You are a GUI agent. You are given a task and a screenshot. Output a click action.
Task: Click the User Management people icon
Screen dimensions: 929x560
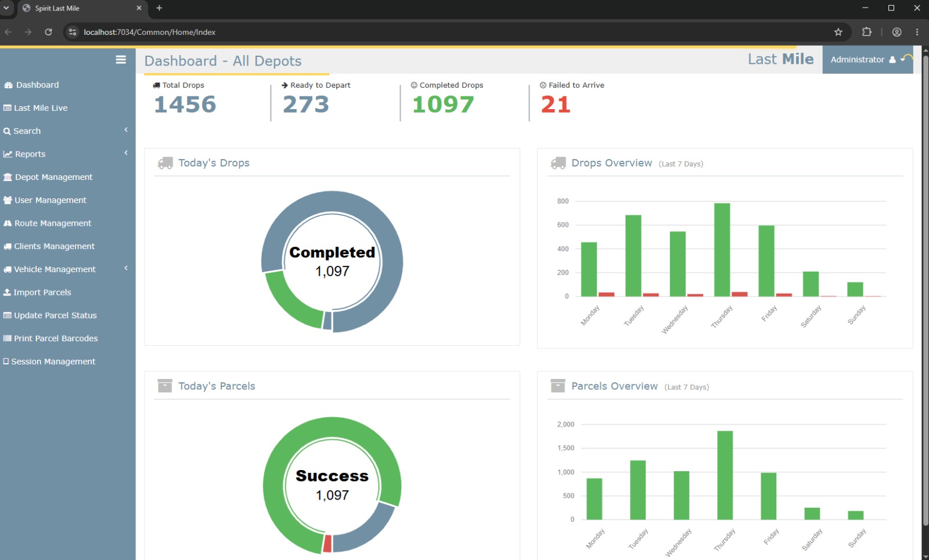tap(8, 200)
